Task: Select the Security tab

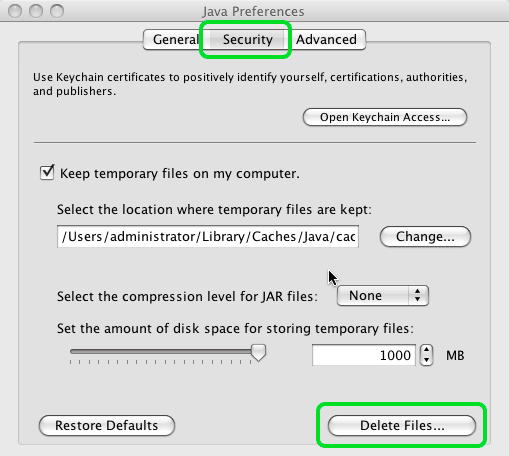Action: tap(247, 40)
